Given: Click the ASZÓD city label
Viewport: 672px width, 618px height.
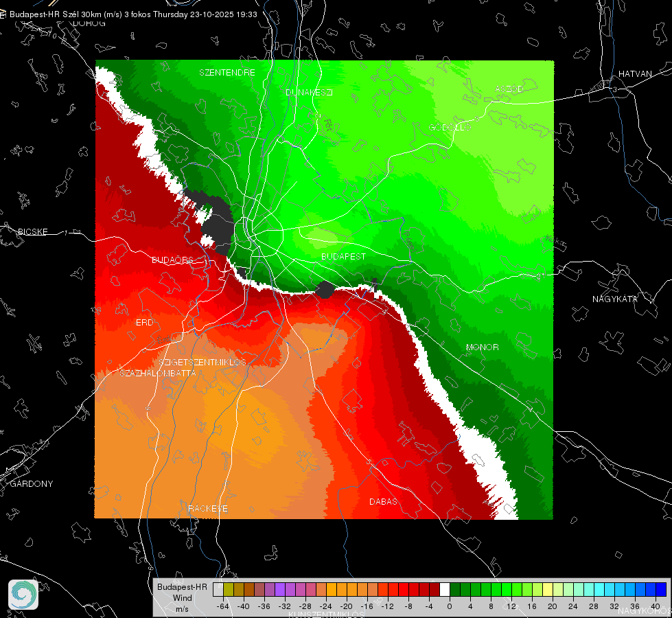Looking at the screenshot, I should point(509,89).
